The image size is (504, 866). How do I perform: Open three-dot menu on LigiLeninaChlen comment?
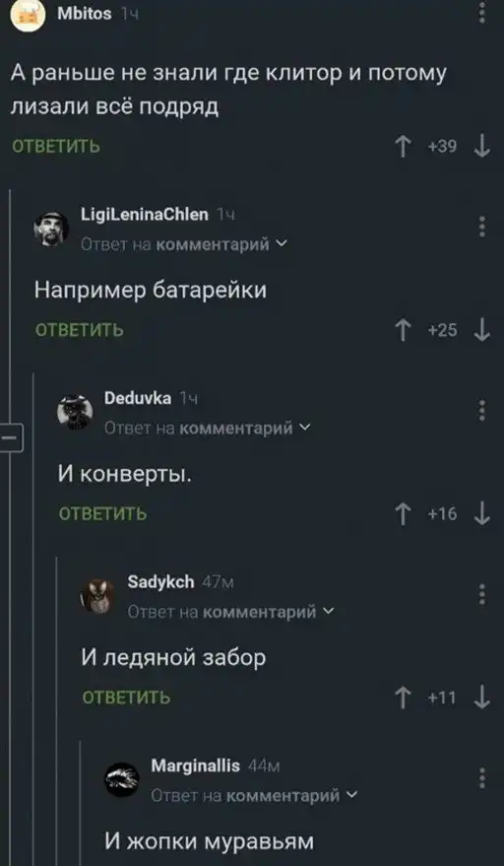tap(482, 227)
